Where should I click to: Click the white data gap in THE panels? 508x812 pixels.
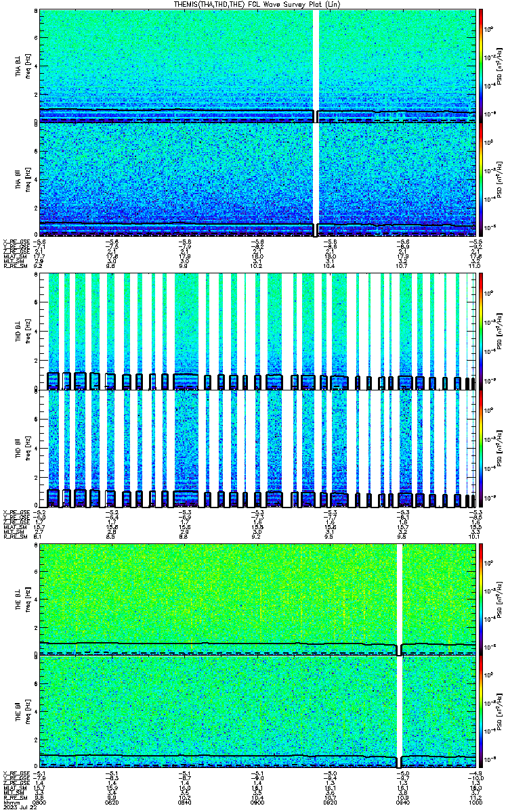coord(399,656)
